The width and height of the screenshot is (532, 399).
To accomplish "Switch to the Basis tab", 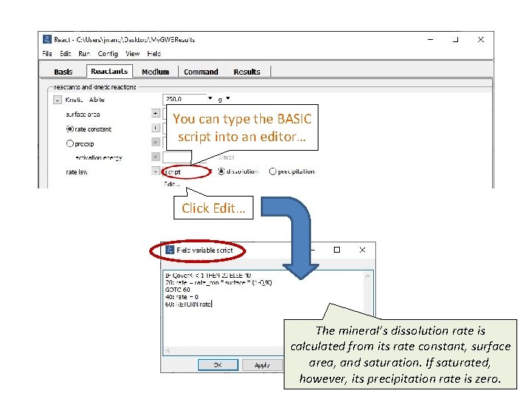I will (x=64, y=72).
